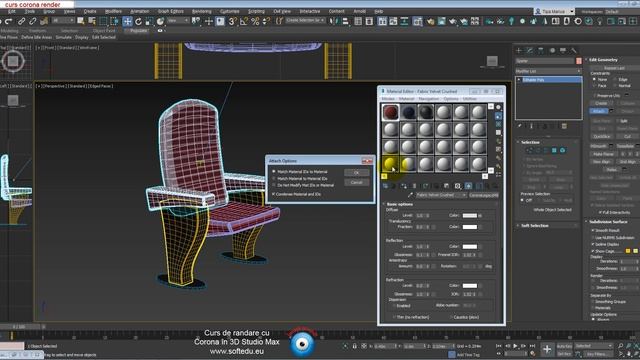Viewport: 640px width, 360px height.
Task: Open the user account dropdown
Action: [x=555, y=11]
